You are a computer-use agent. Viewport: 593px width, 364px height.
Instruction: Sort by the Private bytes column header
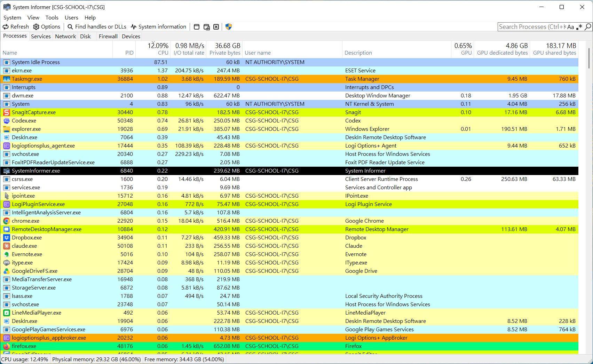coord(224,49)
